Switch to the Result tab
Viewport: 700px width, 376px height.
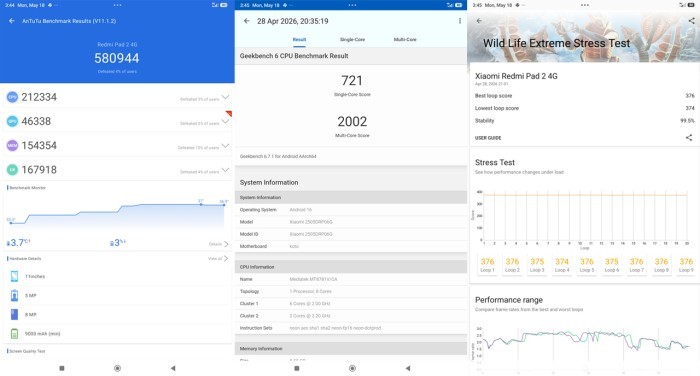(x=299, y=39)
